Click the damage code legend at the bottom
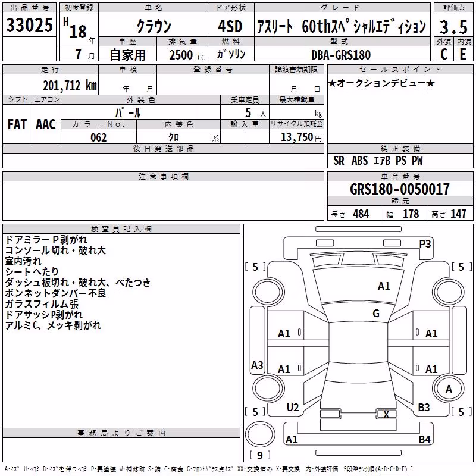The height and width of the screenshot is (476, 476). point(209,469)
